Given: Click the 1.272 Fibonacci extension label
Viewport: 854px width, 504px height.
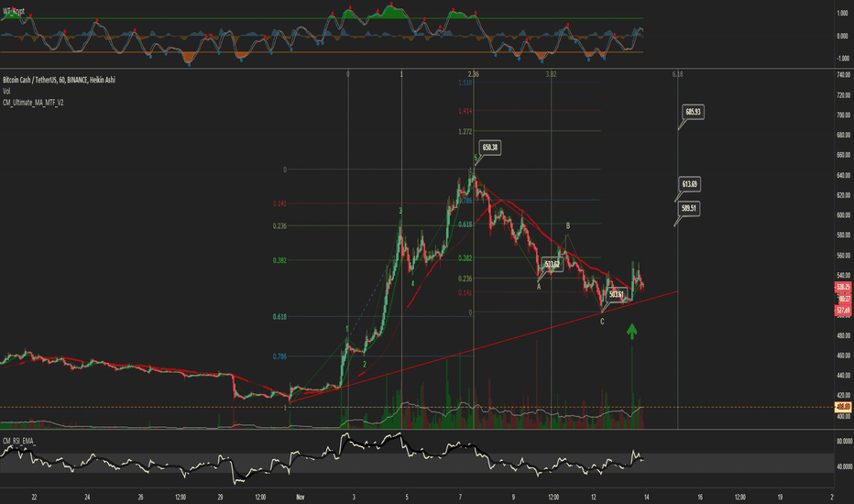Looking at the screenshot, I should click(x=465, y=131).
